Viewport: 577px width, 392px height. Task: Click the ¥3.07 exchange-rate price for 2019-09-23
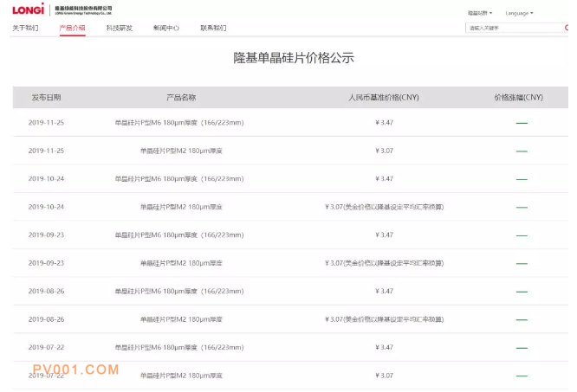[384, 263]
